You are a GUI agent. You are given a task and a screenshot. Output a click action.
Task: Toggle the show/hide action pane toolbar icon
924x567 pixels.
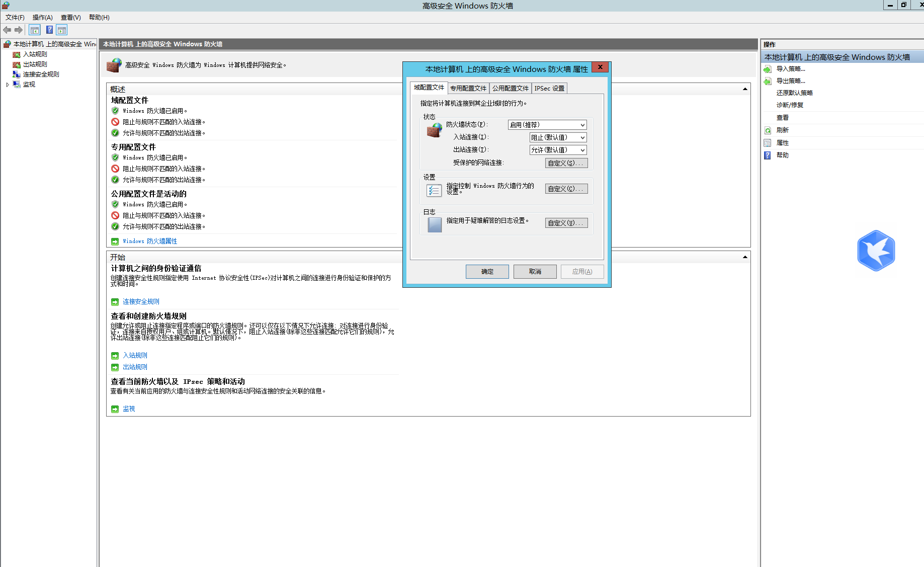point(62,30)
